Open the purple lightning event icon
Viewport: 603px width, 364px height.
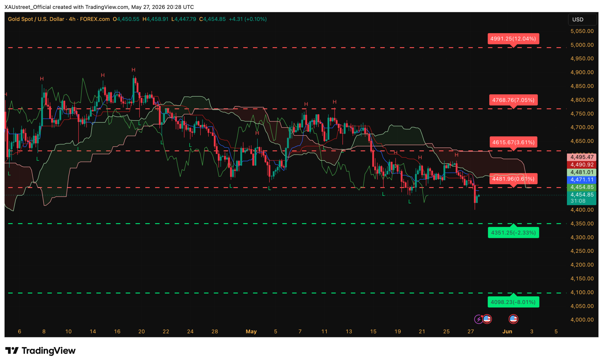point(478,319)
